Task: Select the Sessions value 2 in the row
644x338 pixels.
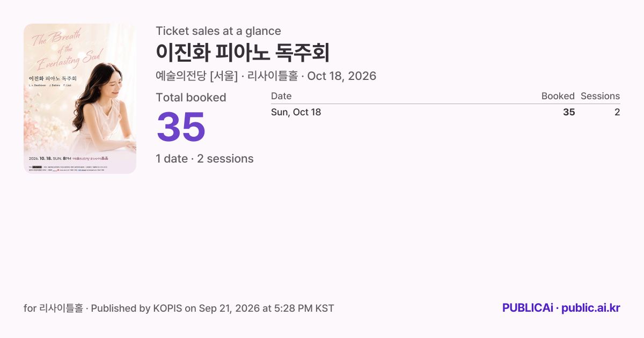Action: 617,112
